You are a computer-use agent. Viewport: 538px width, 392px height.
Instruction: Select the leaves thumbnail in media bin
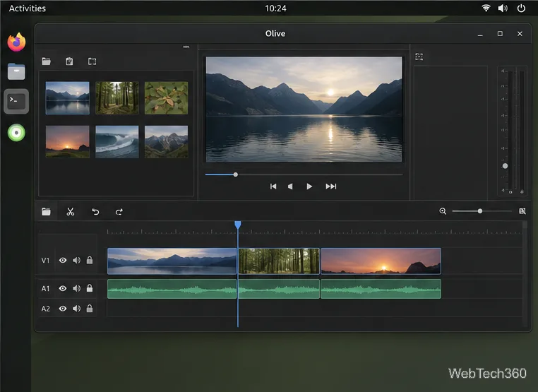[166, 98]
